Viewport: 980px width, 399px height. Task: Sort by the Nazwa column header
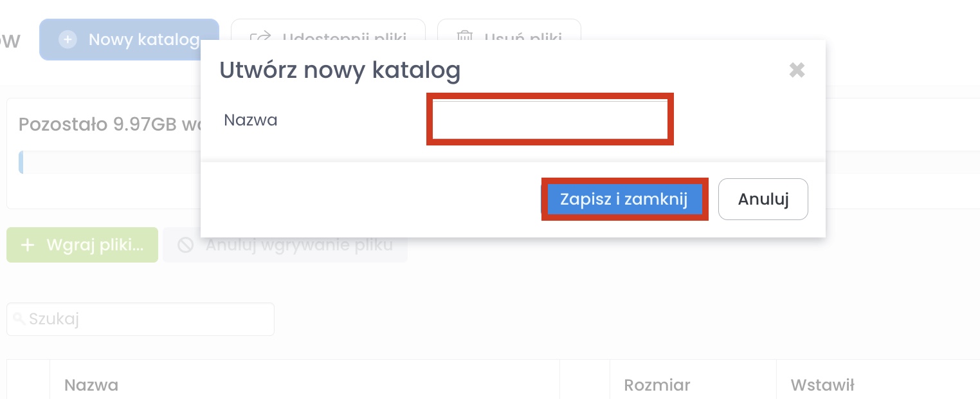[x=91, y=385]
